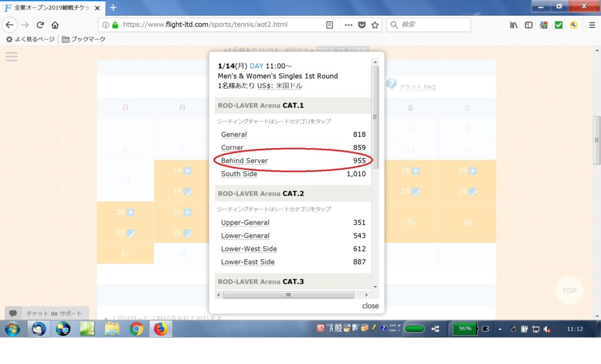Click popup horizontal scrollbar left arrow

(218, 295)
